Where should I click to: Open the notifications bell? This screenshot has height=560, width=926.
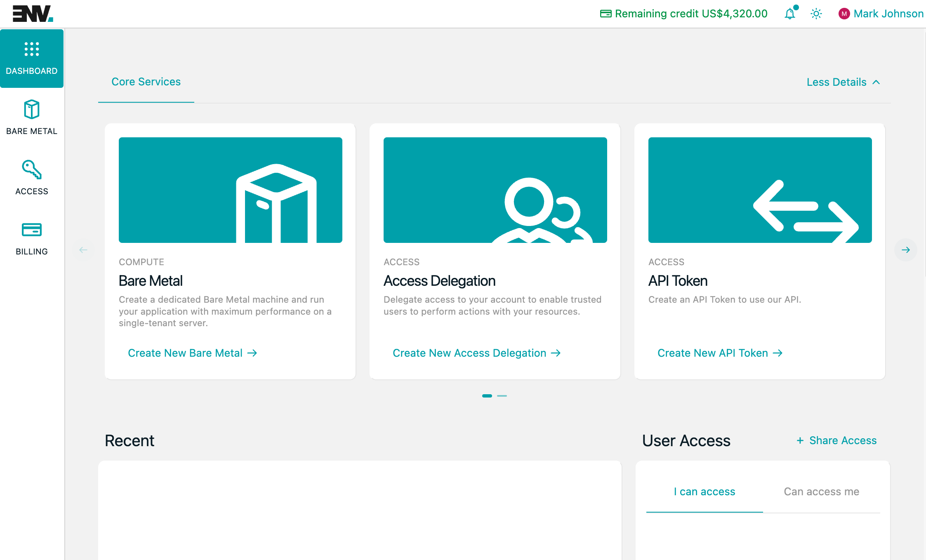tap(789, 14)
